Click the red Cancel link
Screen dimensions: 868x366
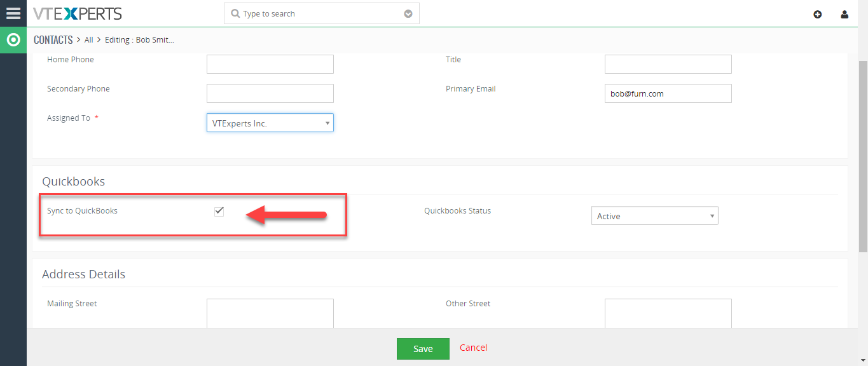tap(474, 348)
